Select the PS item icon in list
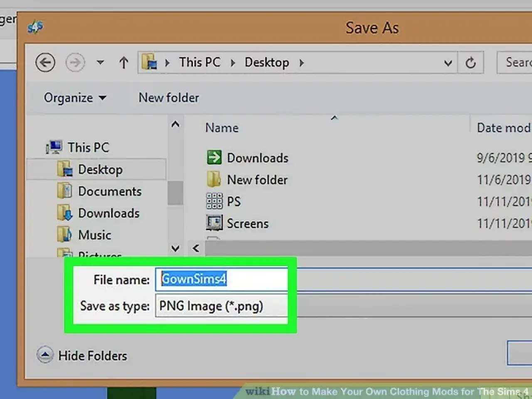532x399 pixels. (x=214, y=202)
